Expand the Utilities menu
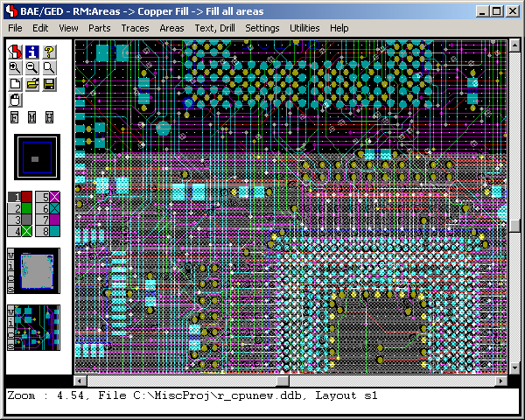 (304, 28)
